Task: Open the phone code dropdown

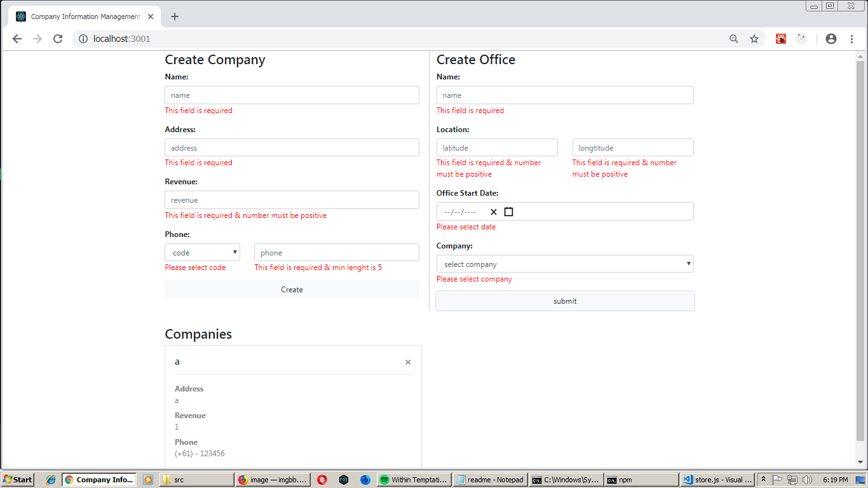Action: pos(202,252)
